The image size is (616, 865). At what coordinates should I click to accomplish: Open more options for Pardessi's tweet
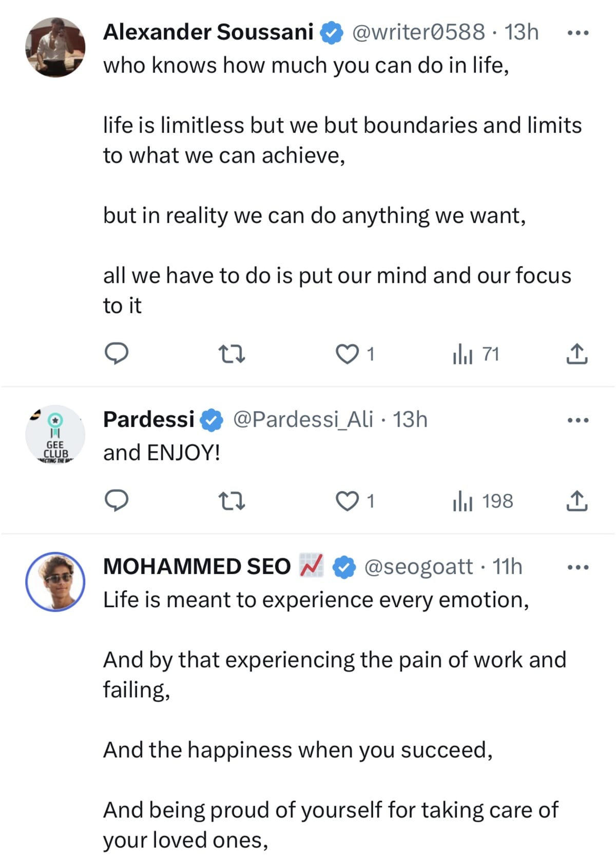[x=577, y=420]
